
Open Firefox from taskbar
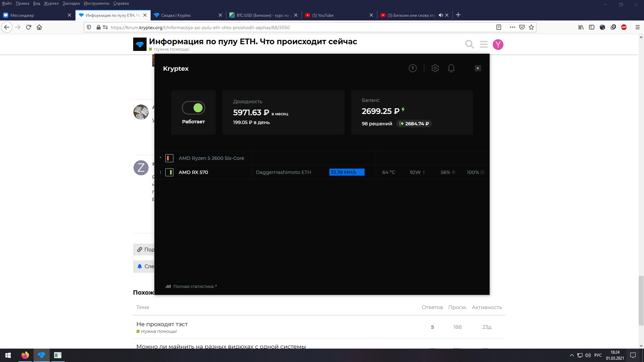[25, 355]
